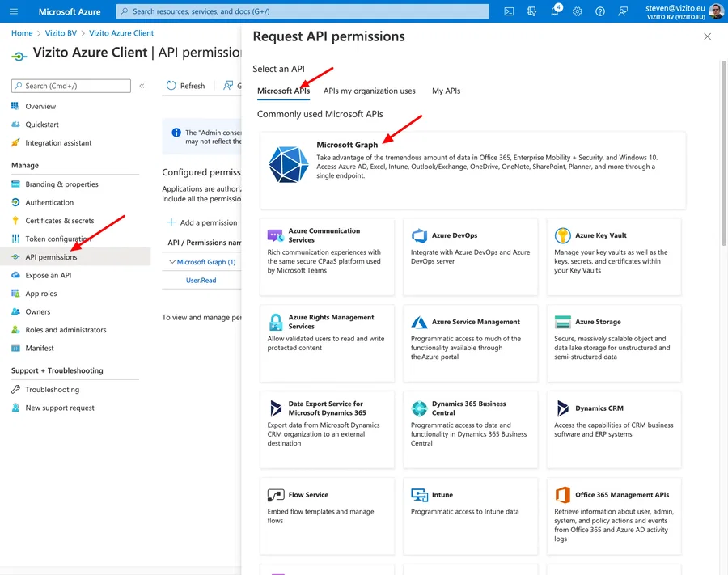
Task: Open the Flow Service API
Action: 327,509
